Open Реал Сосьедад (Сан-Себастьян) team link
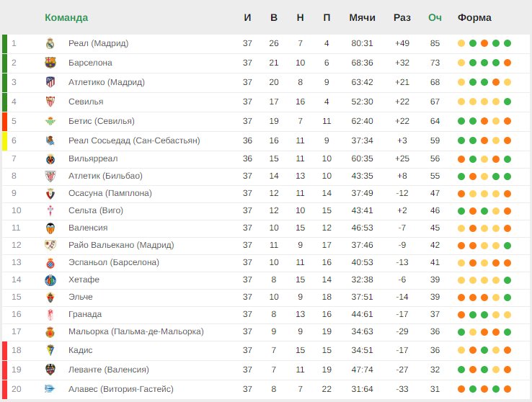532x402 pixels. pos(134,140)
